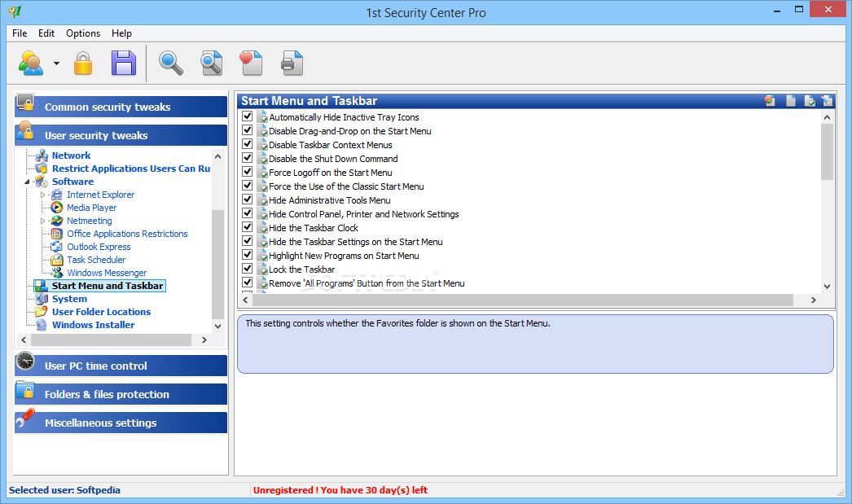
Task: Toggle Disable Taskbar Context Menus checkbox
Action: pos(248,144)
